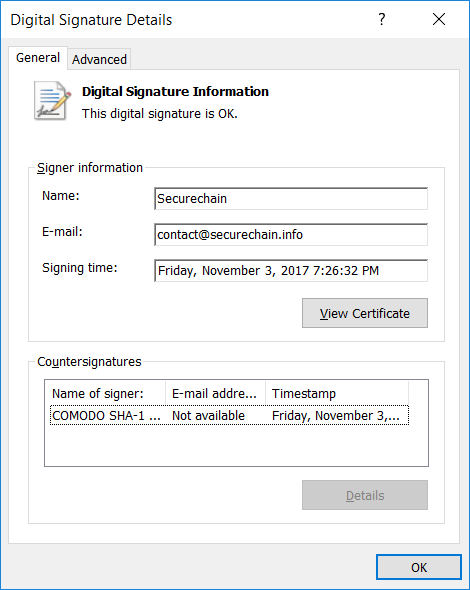Select the COMODO SHA-1 countersignature row
470x590 pixels.
coord(229,415)
